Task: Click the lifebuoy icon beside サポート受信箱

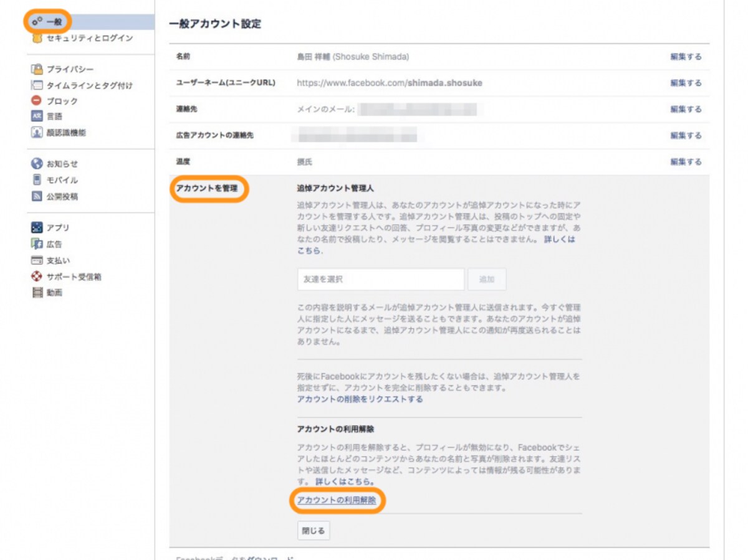Action: coord(37,277)
